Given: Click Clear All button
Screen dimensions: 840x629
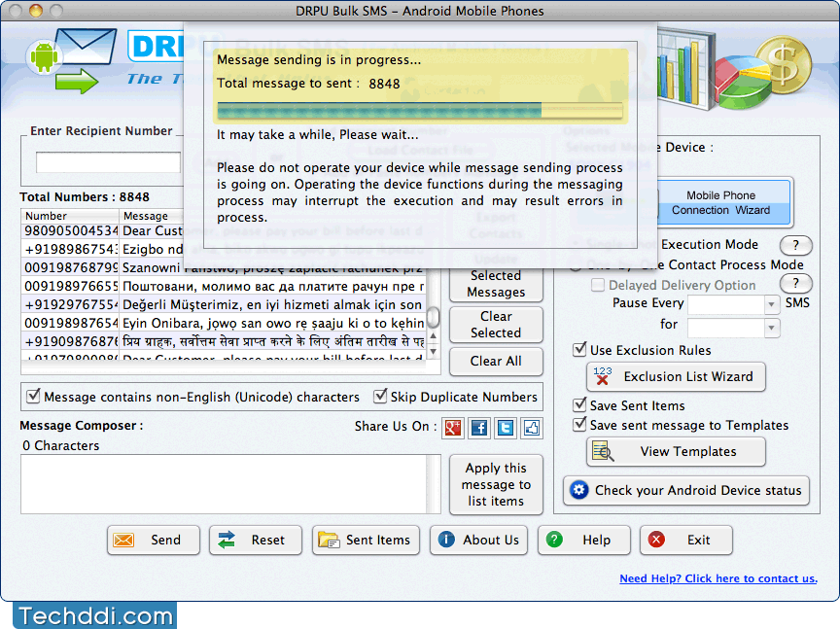Looking at the screenshot, I should click(x=496, y=361).
